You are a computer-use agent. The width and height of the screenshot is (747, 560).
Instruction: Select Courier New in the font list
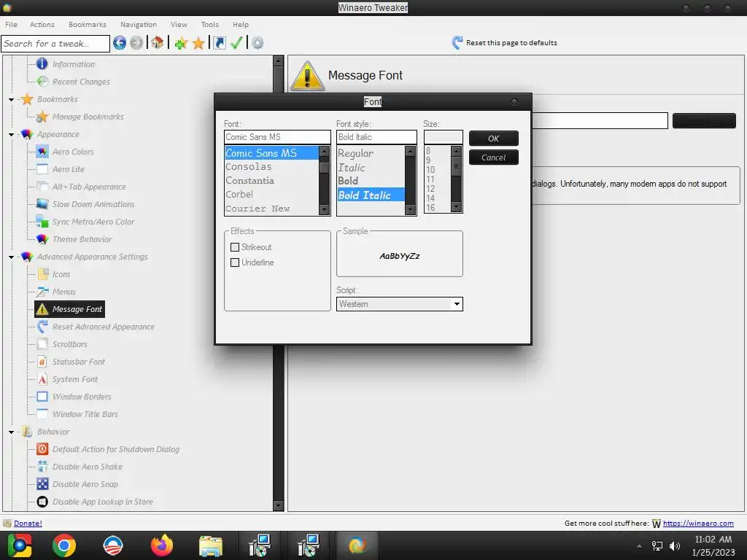pyautogui.click(x=271, y=209)
